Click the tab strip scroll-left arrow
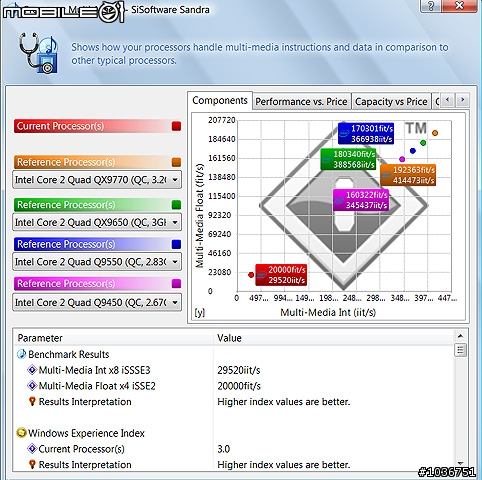Viewport: 482px width, 480px height. point(447,100)
